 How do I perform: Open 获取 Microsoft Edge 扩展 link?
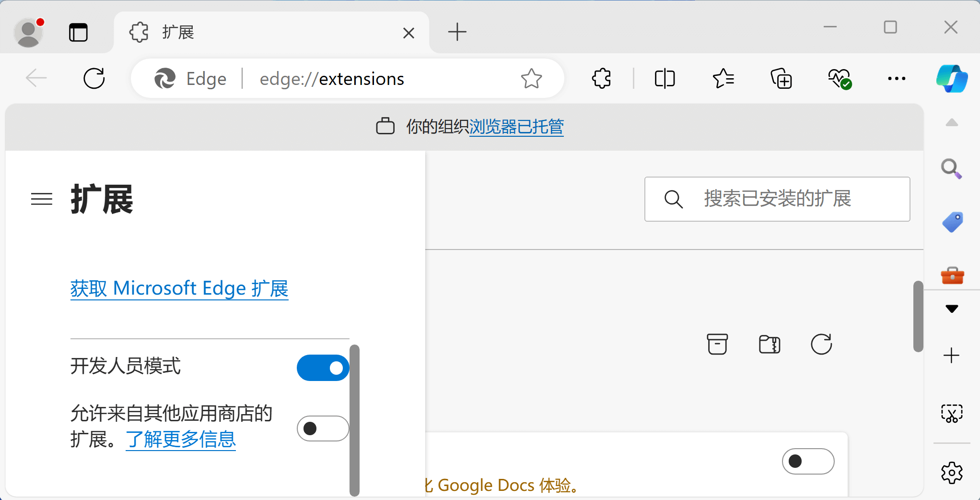tap(179, 288)
